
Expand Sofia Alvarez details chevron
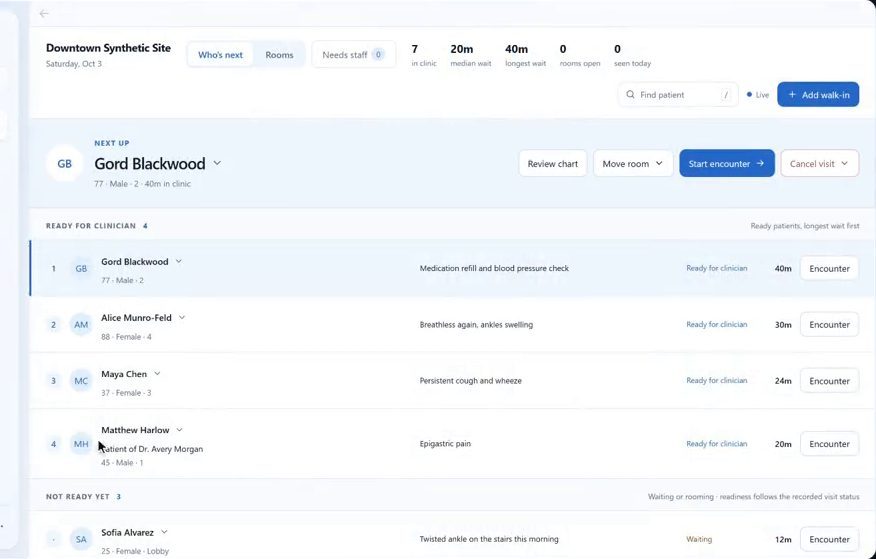(164, 532)
